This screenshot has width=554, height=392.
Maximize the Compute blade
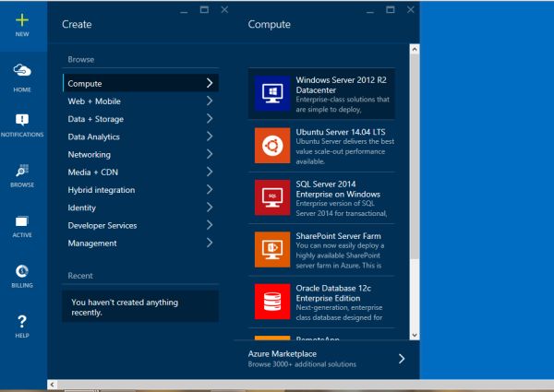[391, 9]
